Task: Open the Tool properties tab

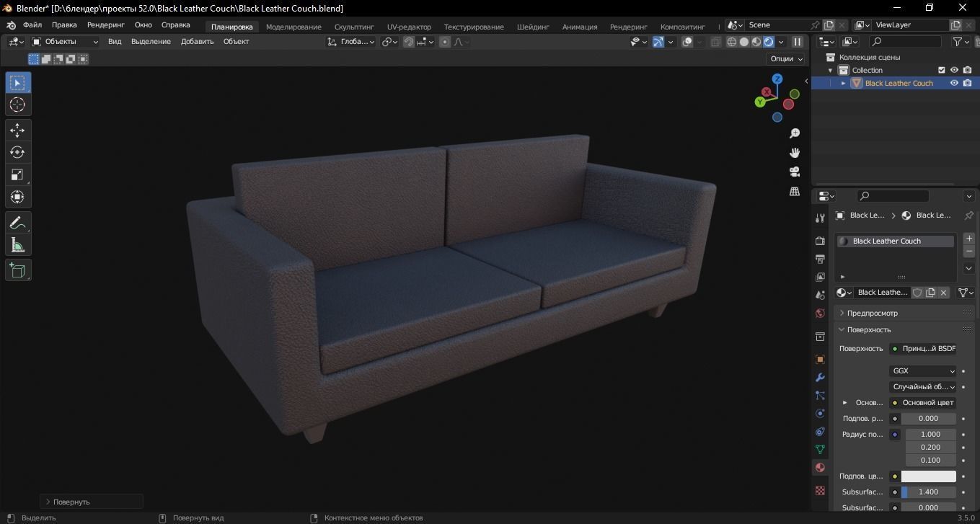Action: [x=820, y=218]
